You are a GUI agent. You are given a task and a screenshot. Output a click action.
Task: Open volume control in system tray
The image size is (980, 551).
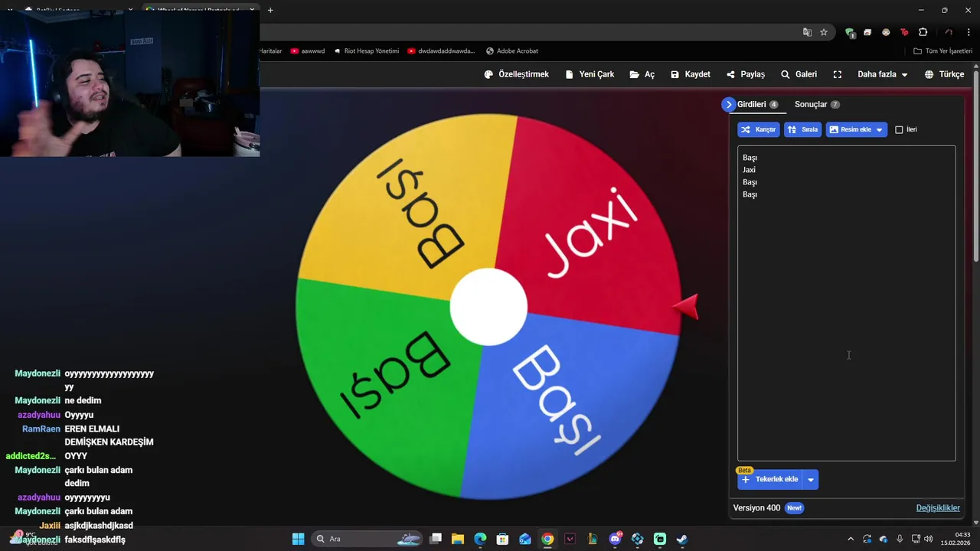coord(928,539)
